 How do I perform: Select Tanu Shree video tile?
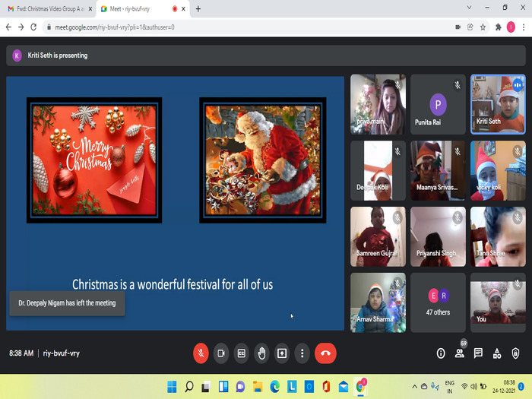click(498, 236)
